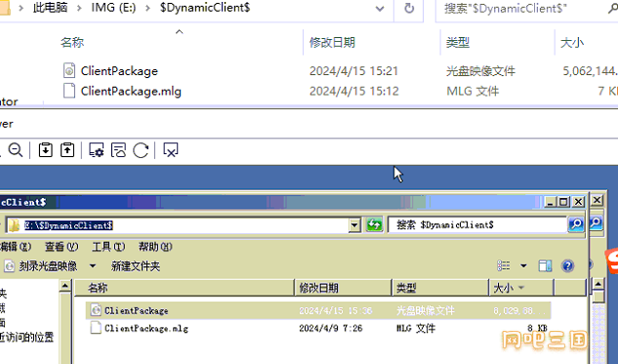Select the date 2024/4/15 15:21
618x364 pixels.
click(353, 71)
